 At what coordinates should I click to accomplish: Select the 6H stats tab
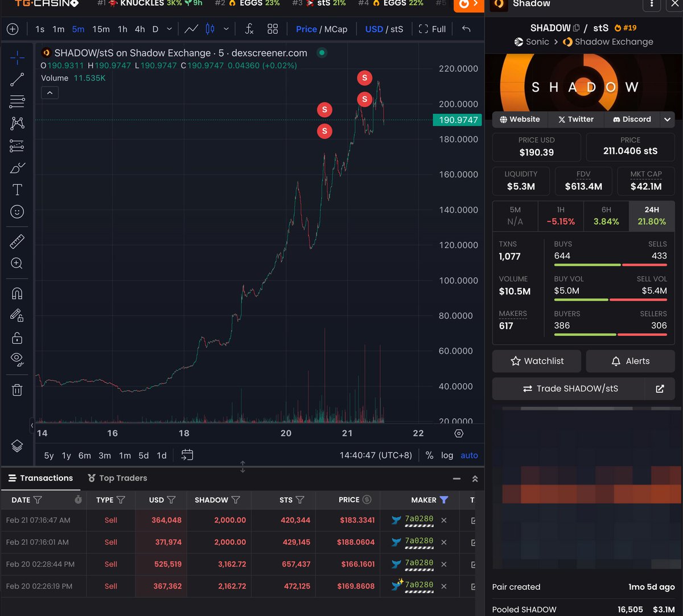click(606, 216)
